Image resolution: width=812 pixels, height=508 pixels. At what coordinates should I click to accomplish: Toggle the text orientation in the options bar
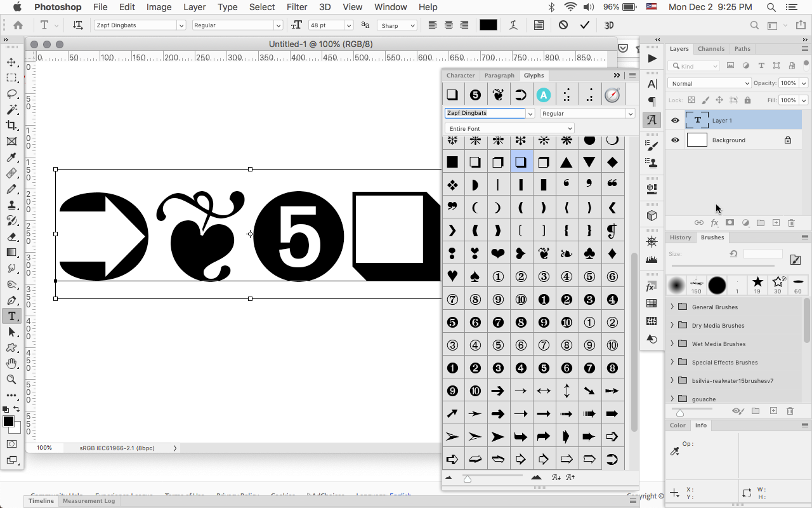point(78,25)
